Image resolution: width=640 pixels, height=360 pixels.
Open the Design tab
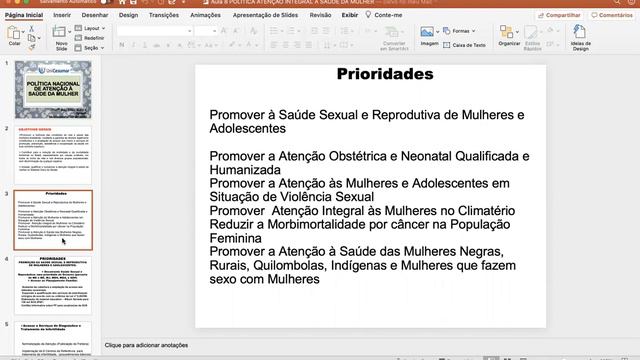tap(128, 15)
